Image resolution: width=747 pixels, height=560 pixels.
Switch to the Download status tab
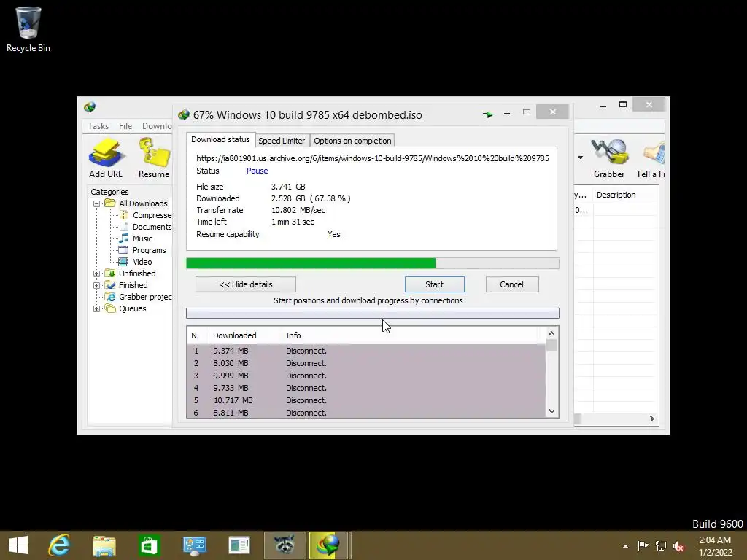click(220, 139)
